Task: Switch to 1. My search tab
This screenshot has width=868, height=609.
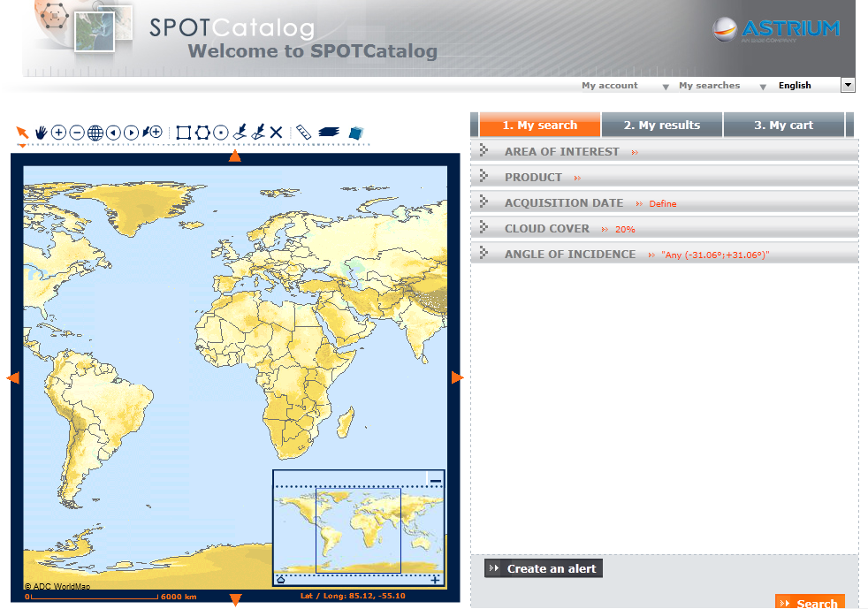Action: point(540,126)
